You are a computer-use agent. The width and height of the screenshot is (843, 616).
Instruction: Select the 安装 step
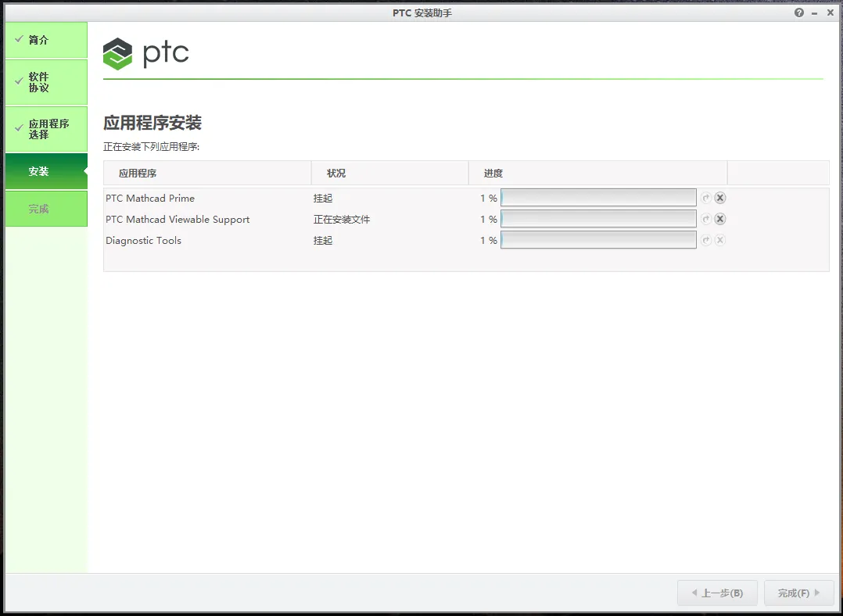point(46,171)
